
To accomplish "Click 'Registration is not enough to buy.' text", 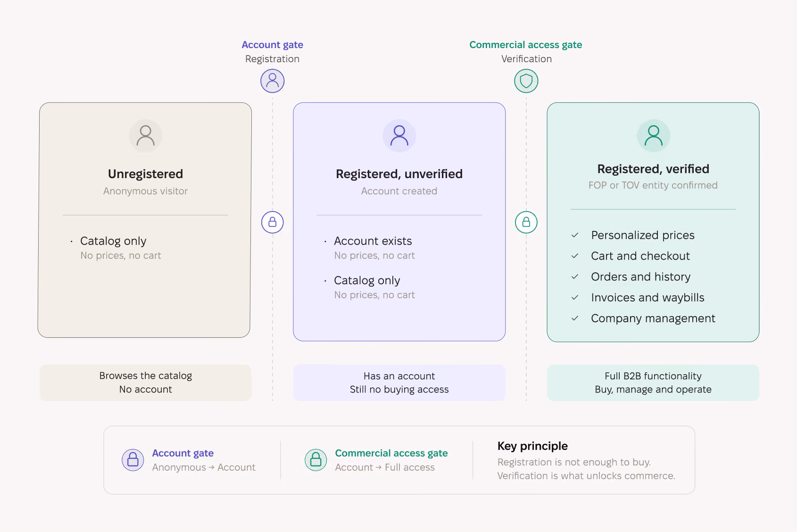I will click(574, 462).
